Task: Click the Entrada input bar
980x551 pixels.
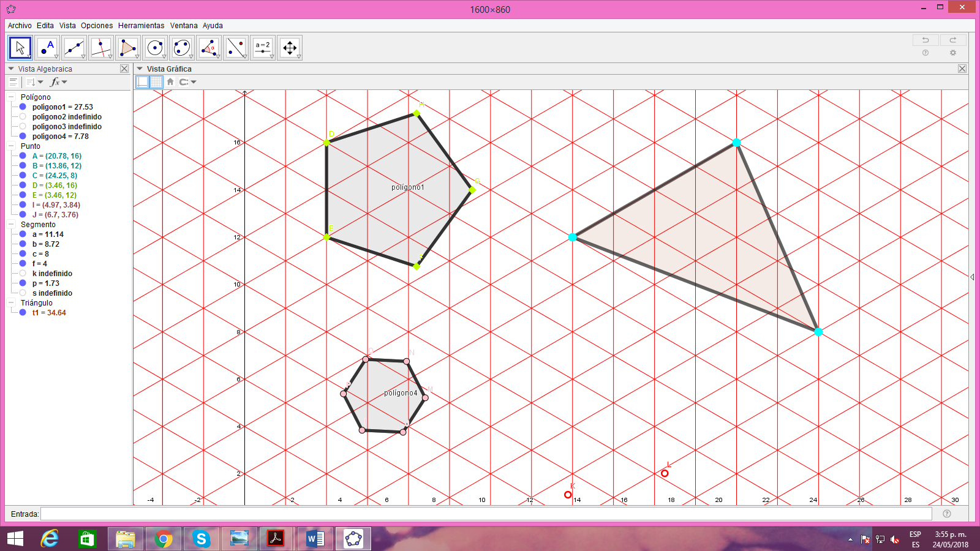Action: click(245, 514)
